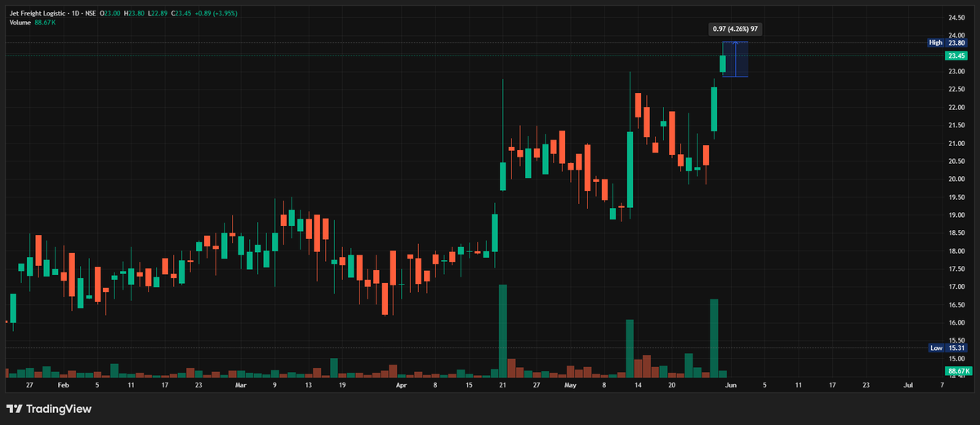This screenshot has height=425, width=980.
Task: Click the latest green candle at 23.45
Action: click(x=723, y=63)
